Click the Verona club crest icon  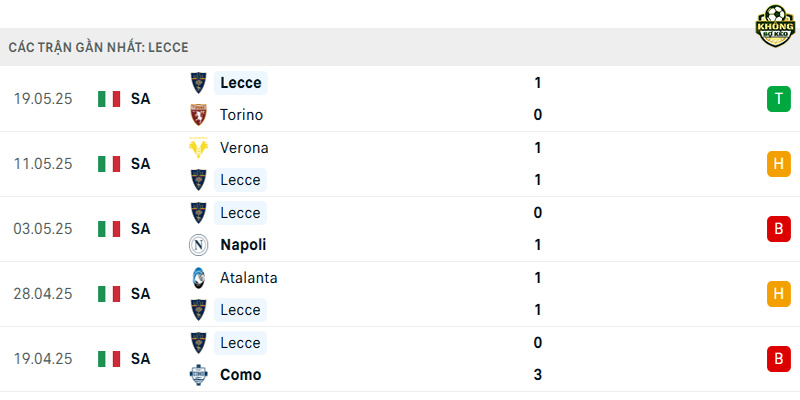click(x=198, y=148)
